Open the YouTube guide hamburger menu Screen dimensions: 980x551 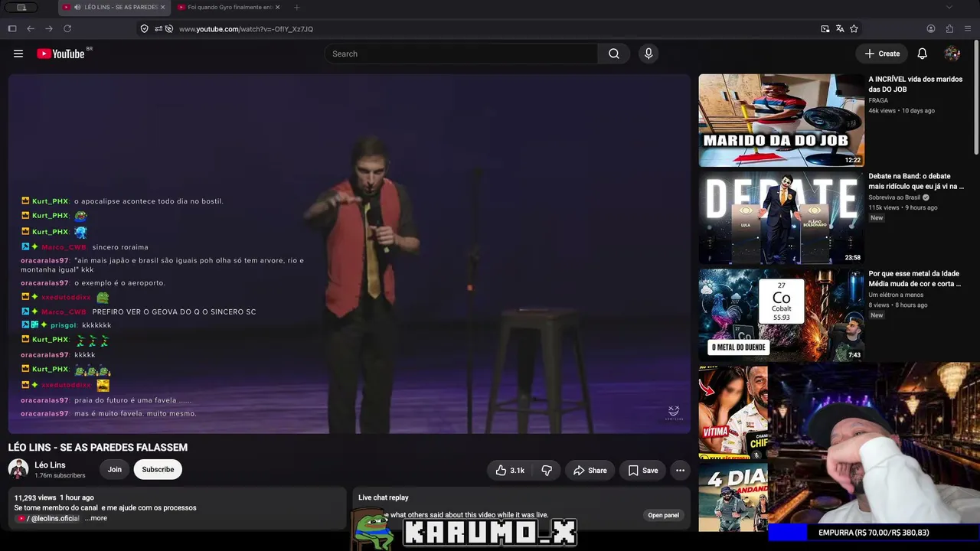pyautogui.click(x=18, y=54)
